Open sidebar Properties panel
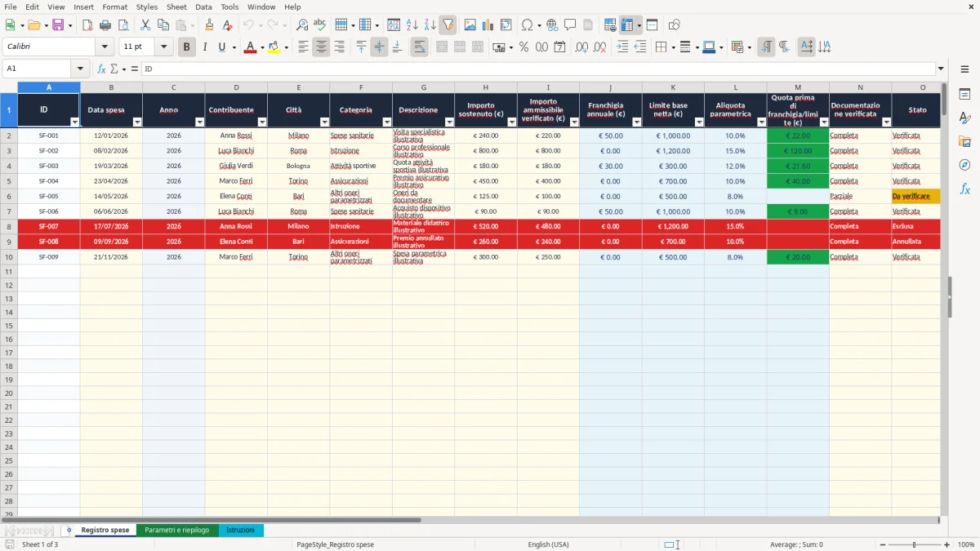The image size is (980, 551). pyautogui.click(x=964, y=95)
